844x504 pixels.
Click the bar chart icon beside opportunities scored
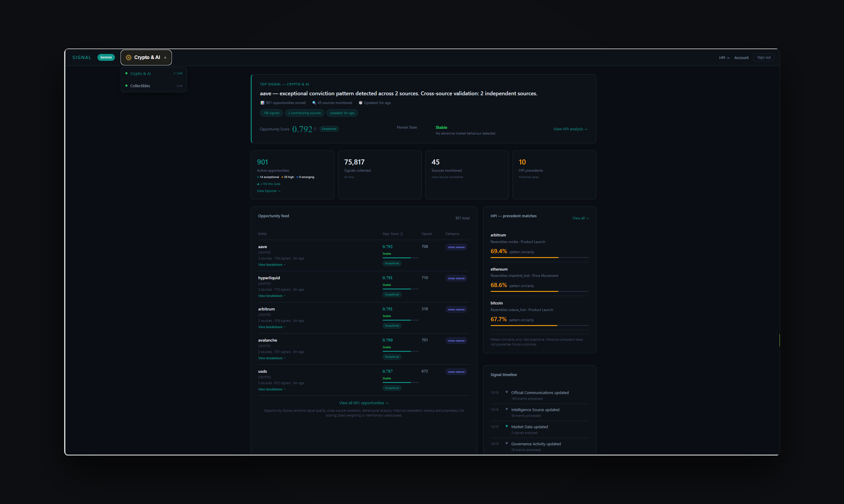pos(262,103)
